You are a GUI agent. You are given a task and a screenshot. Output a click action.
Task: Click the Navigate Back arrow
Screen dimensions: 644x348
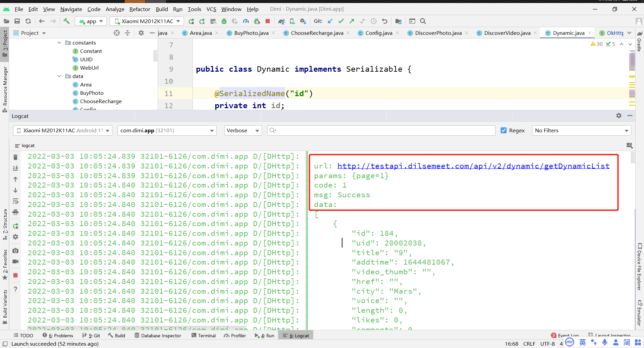42,21
